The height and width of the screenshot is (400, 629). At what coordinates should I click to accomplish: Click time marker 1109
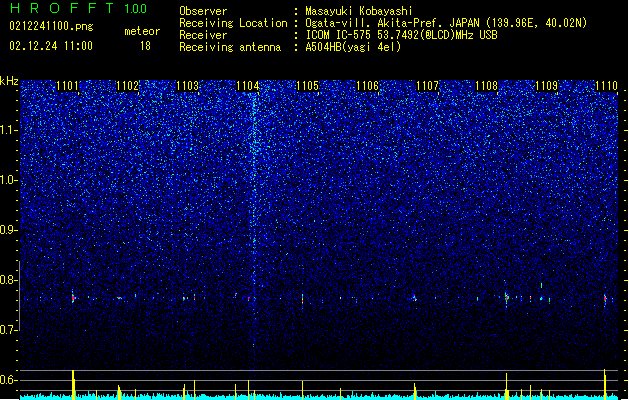point(547,86)
